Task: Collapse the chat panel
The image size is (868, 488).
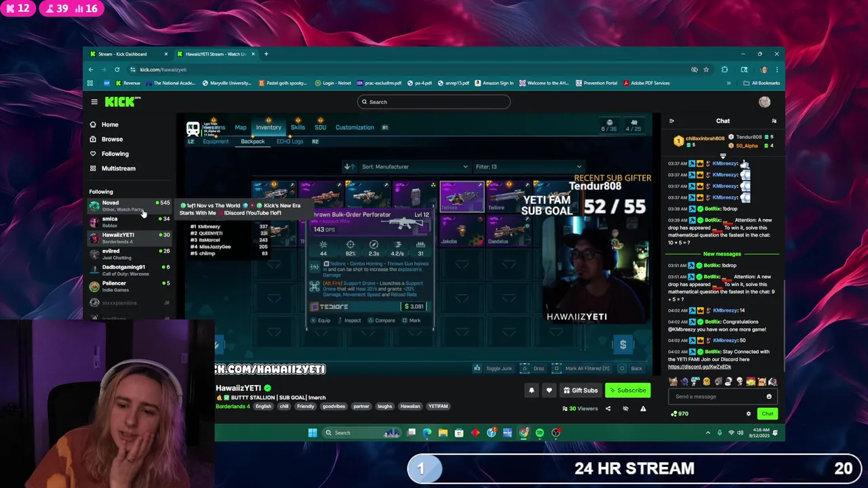Action: (671, 121)
